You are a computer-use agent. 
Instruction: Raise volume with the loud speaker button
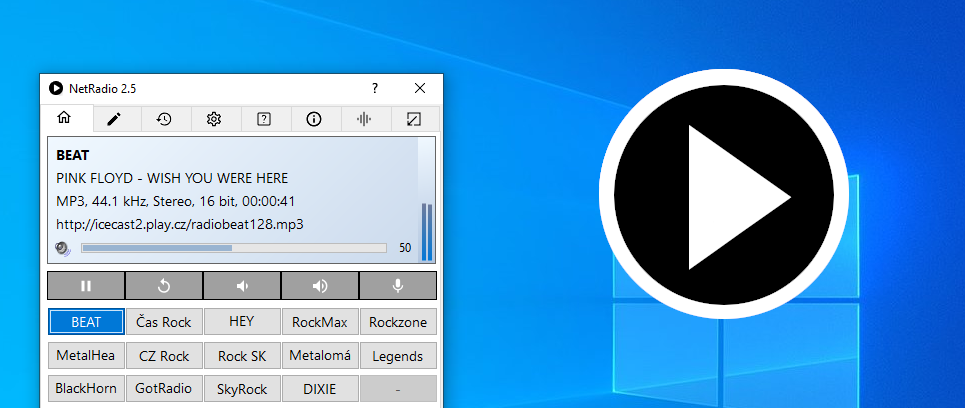320,286
